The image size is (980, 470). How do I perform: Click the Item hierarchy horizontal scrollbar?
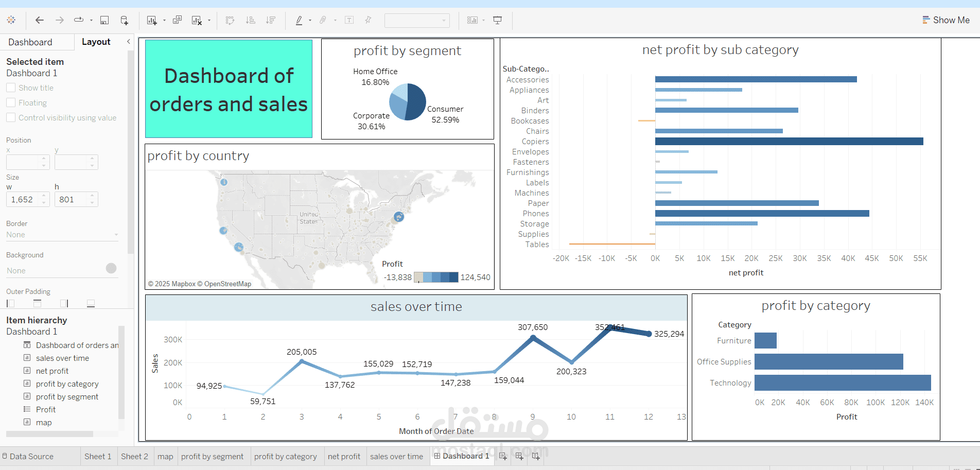tap(49, 434)
